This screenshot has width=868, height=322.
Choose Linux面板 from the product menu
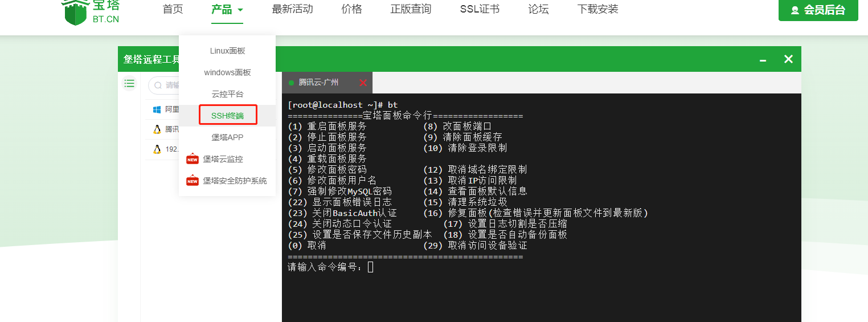pos(227,51)
